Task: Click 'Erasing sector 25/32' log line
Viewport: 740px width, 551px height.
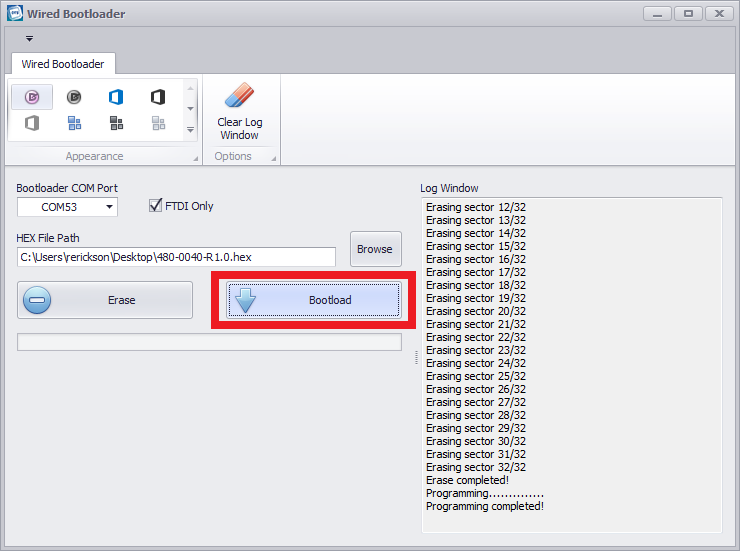Action: click(x=476, y=376)
